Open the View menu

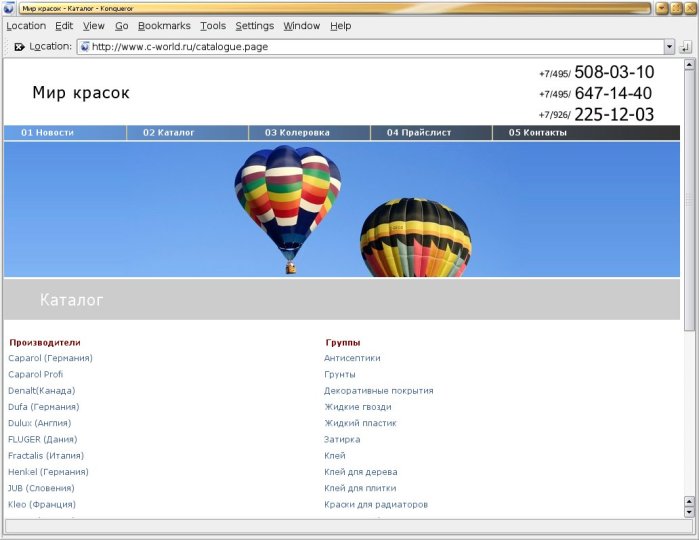tap(94, 26)
